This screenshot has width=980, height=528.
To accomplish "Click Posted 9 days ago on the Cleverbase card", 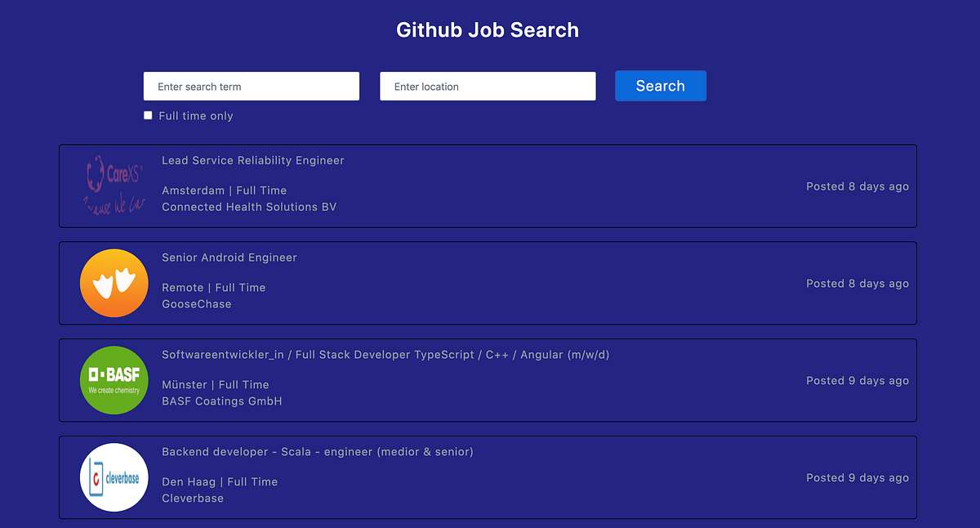I will click(857, 477).
